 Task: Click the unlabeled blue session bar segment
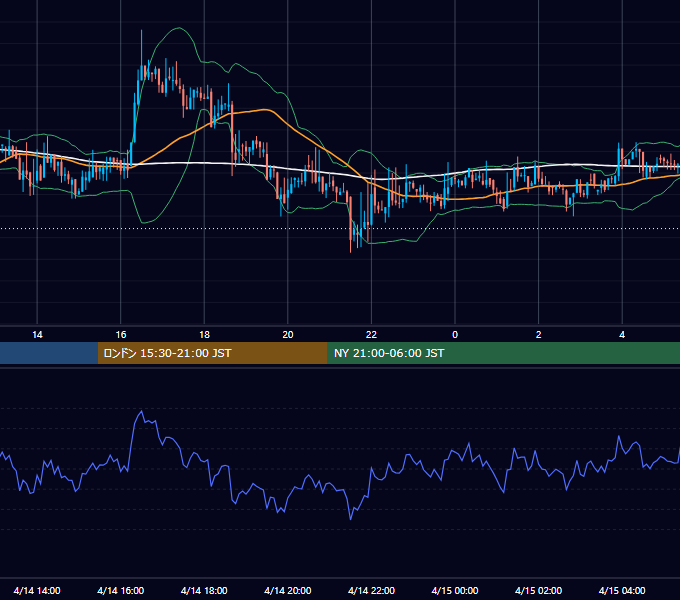[x=49, y=353]
